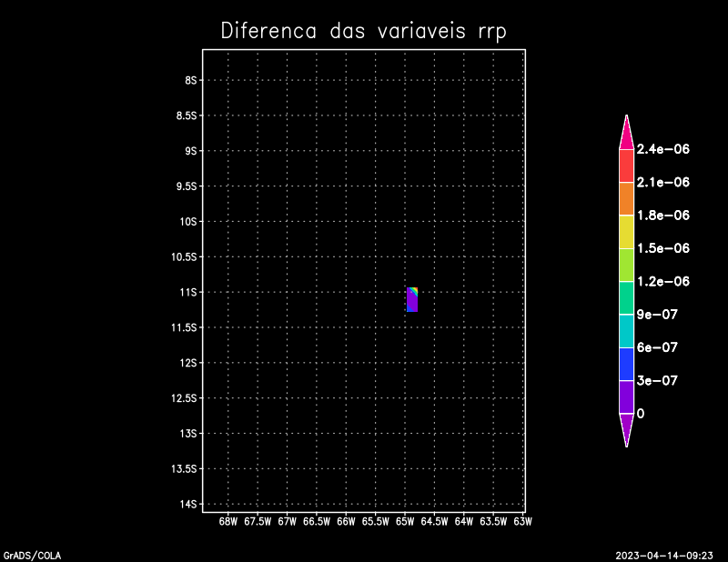
Task: Click the purple downward arrow below colorbar
Action: [x=626, y=428]
